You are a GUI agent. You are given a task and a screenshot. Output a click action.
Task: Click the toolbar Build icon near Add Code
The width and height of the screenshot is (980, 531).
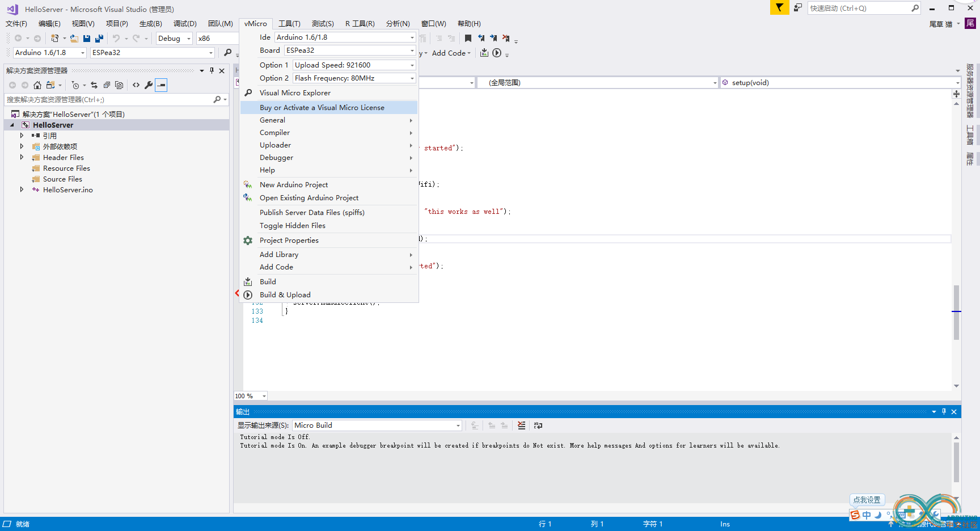pos(484,53)
